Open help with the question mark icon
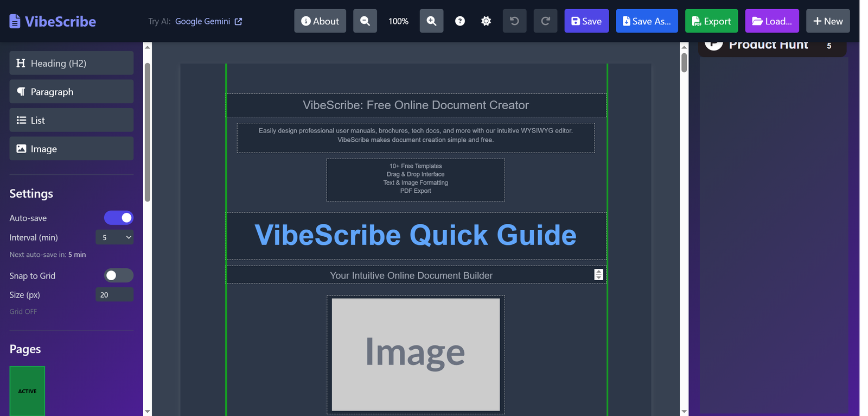 (x=460, y=21)
